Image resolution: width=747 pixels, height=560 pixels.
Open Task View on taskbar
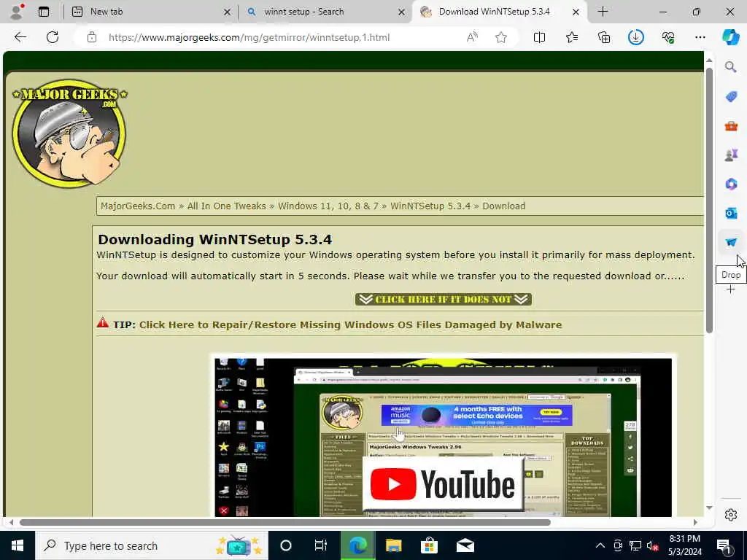pyautogui.click(x=321, y=545)
